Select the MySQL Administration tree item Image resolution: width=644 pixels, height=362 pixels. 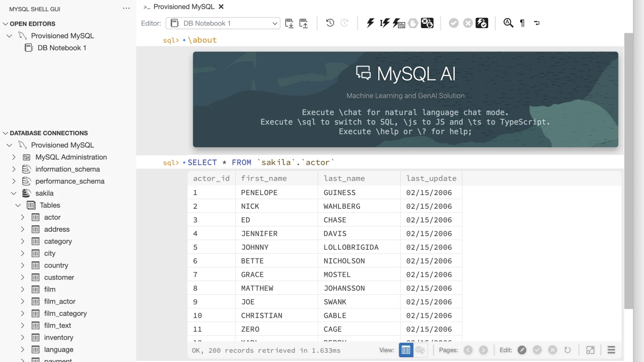(x=71, y=157)
